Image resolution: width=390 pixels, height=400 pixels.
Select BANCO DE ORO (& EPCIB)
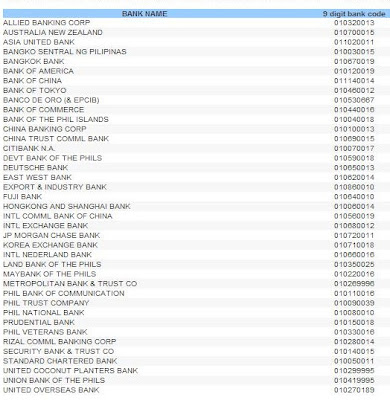[51, 100]
